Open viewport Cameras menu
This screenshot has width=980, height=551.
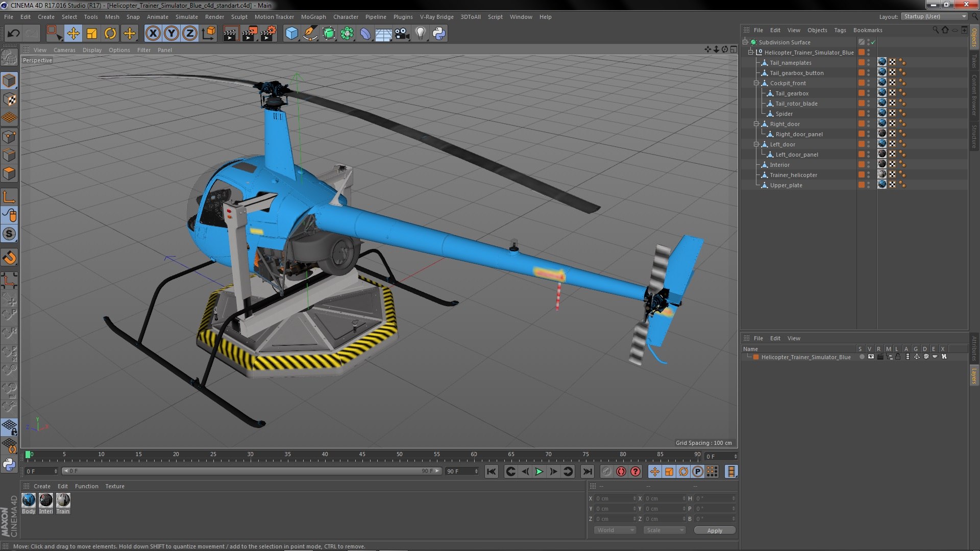coord(64,50)
